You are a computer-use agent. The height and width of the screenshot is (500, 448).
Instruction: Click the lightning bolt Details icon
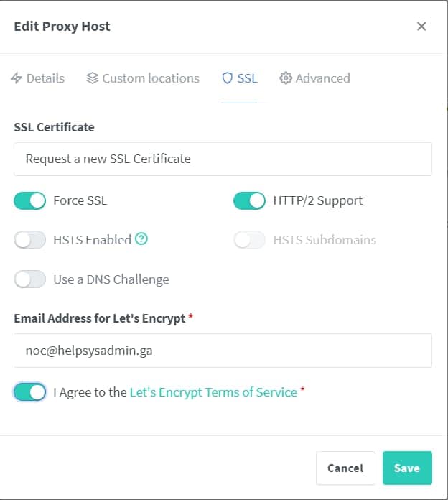pos(17,78)
